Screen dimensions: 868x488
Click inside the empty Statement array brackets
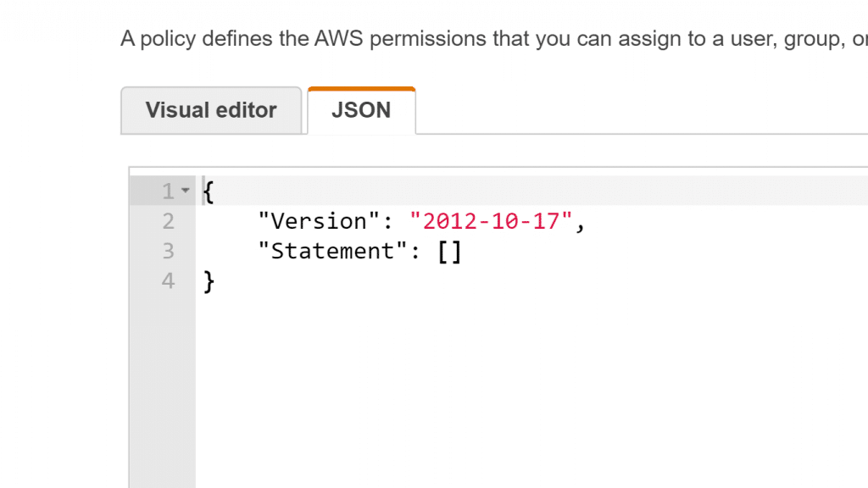click(452, 251)
